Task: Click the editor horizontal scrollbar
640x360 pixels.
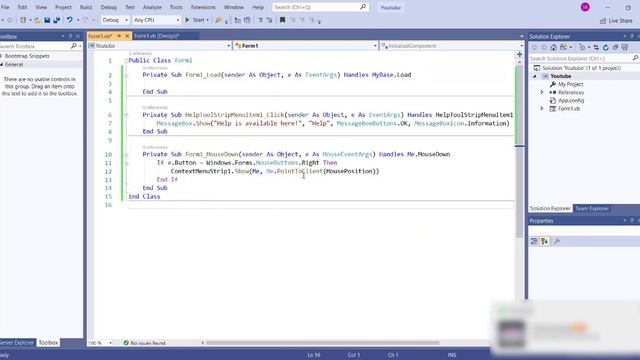Action: [x=323, y=343]
